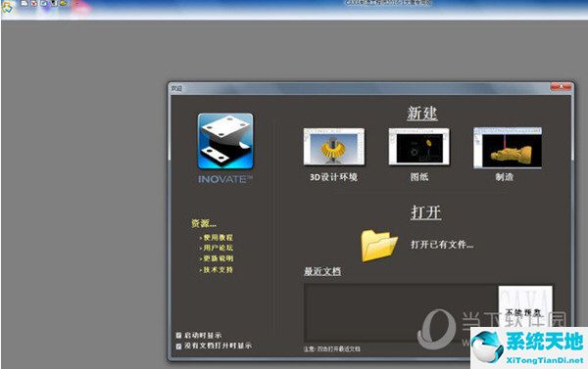Click the CAXA application logo button
Viewport: 588px width, 369px height.
coord(7,7)
